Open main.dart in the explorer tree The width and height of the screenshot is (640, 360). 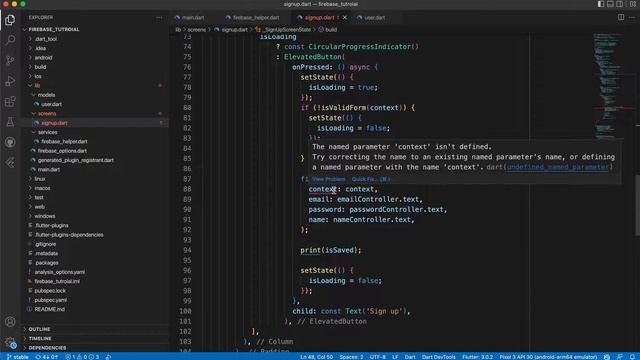tap(49, 169)
